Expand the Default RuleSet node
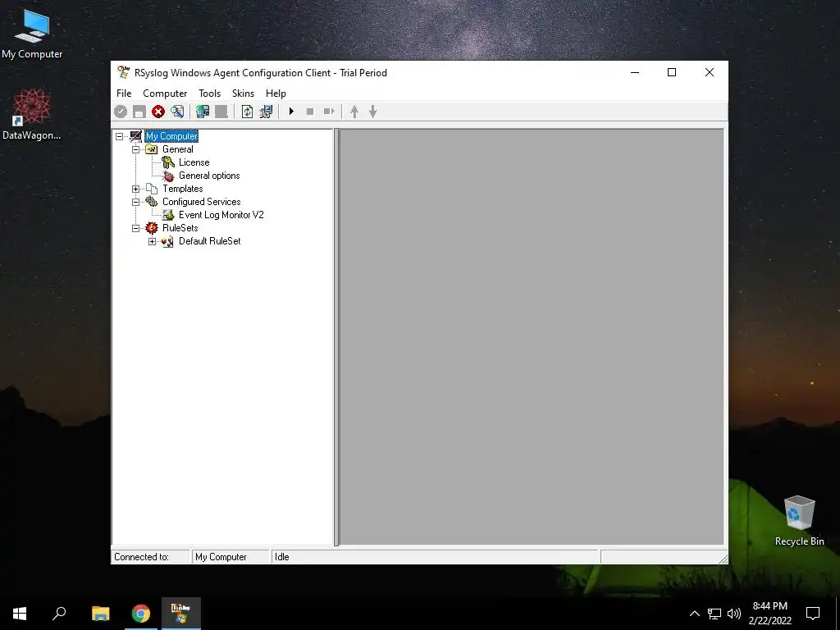The width and height of the screenshot is (840, 630). tap(152, 242)
